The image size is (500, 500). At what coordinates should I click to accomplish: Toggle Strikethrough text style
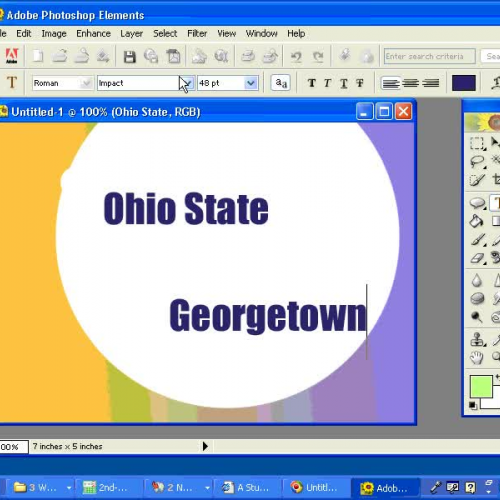(360, 83)
